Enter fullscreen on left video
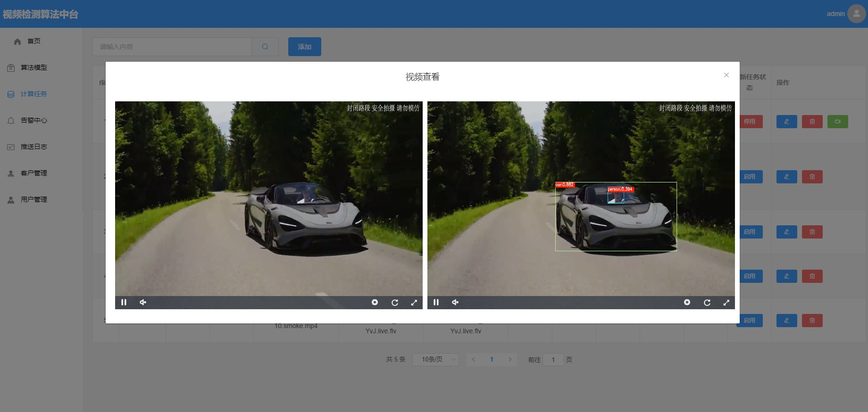Screen dimensions: 868x412 (x=414, y=302)
